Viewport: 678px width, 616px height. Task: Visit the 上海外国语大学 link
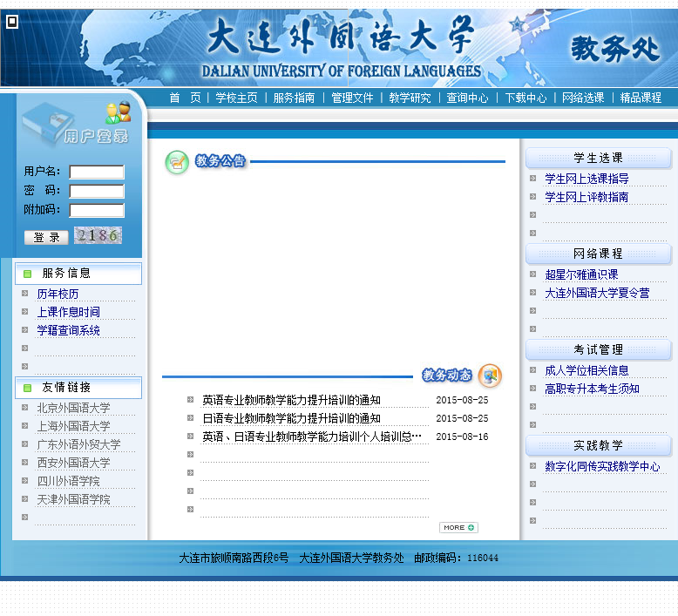73,426
